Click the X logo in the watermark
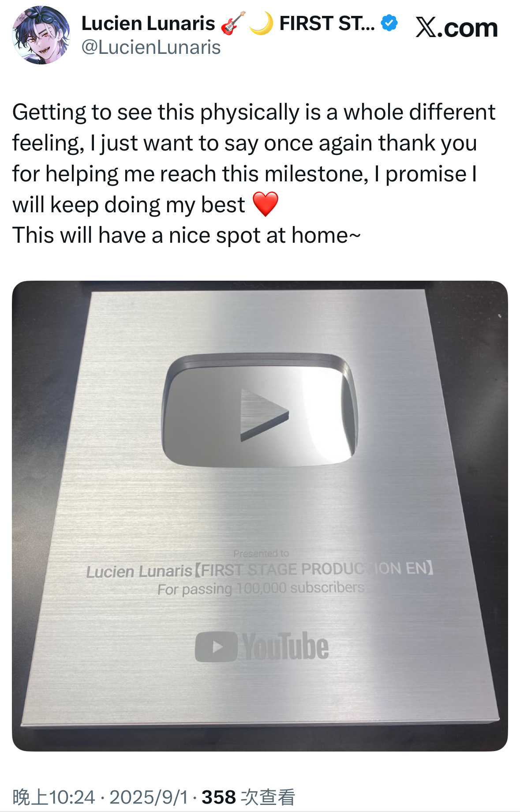 pyautogui.click(x=426, y=28)
